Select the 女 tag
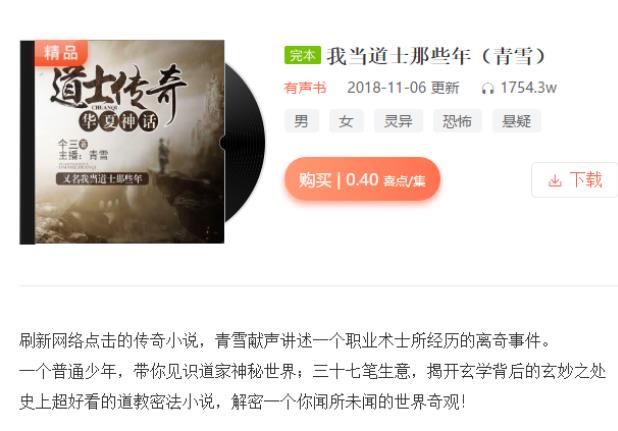 pyautogui.click(x=346, y=121)
